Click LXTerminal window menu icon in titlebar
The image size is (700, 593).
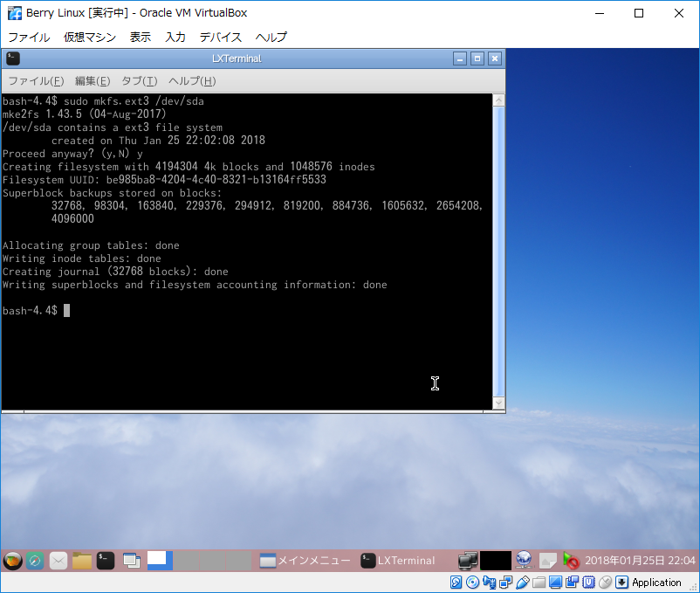pos(13,59)
